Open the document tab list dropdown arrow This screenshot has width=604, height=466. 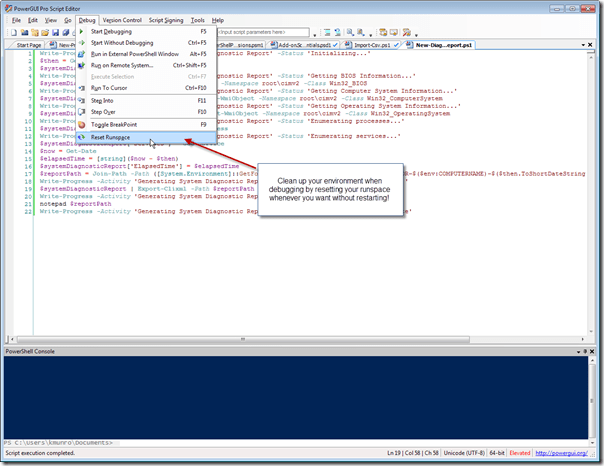[583, 45]
